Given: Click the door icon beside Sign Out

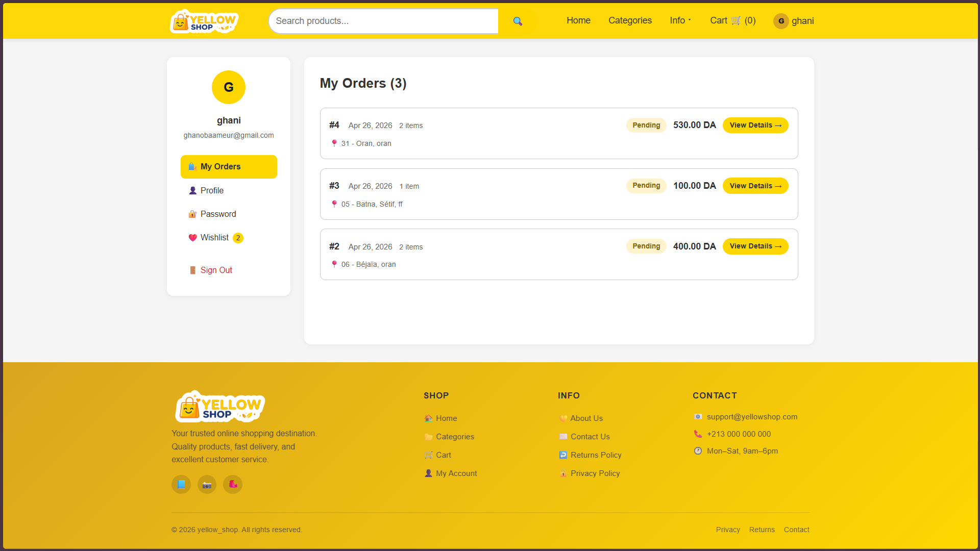Looking at the screenshot, I should pos(192,270).
